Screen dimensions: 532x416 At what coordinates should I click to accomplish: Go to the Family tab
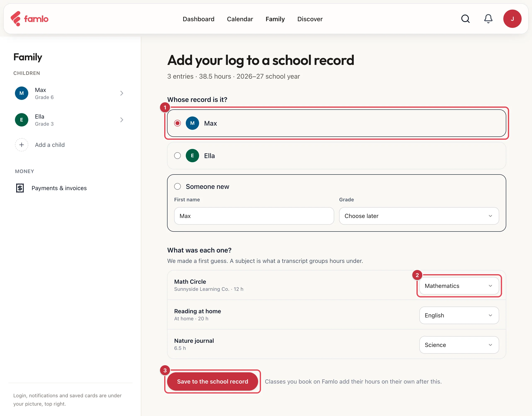[x=275, y=19]
